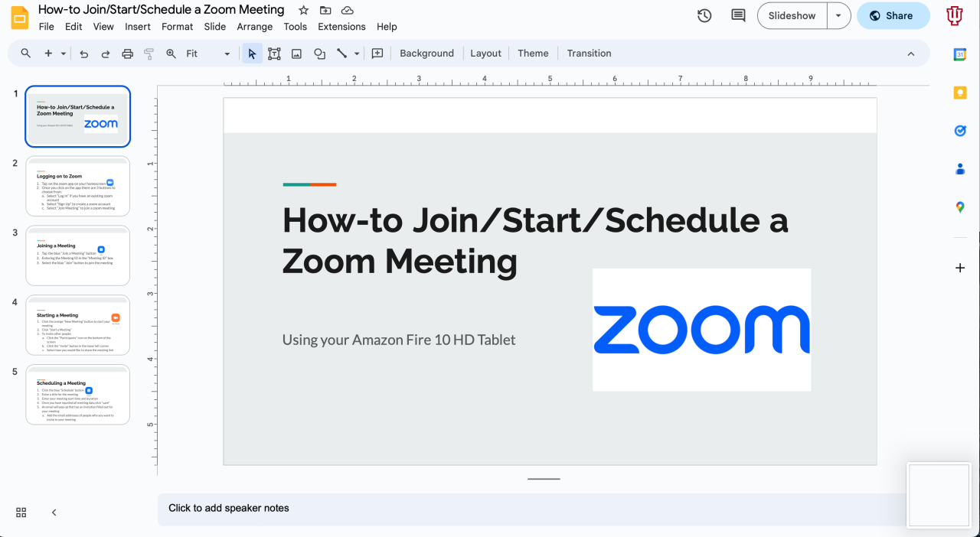Open Google Tasks side panel
Image resolution: width=980 pixels, height=537 pixels.
(x=960, y=131)
